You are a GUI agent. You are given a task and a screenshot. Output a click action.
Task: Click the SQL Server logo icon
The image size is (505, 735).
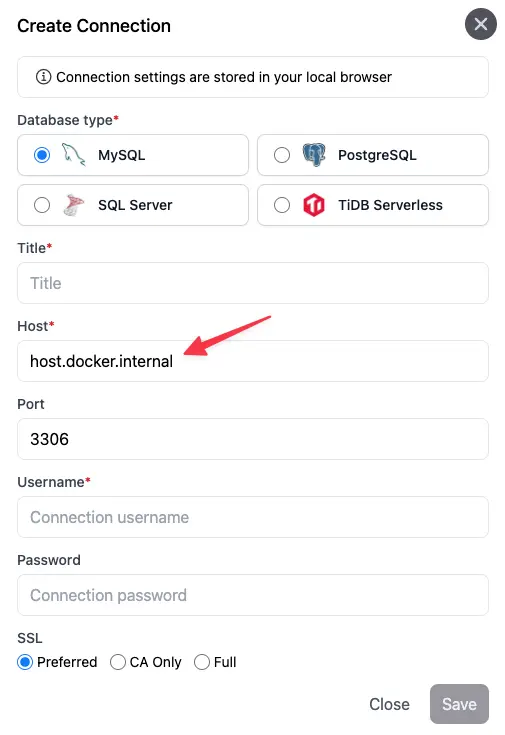74,205
